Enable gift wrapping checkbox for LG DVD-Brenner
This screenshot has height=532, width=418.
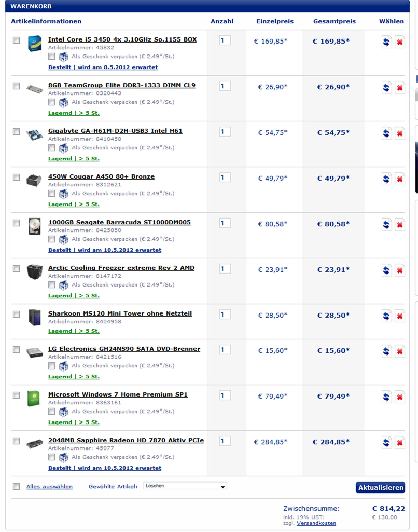[51, 366]
